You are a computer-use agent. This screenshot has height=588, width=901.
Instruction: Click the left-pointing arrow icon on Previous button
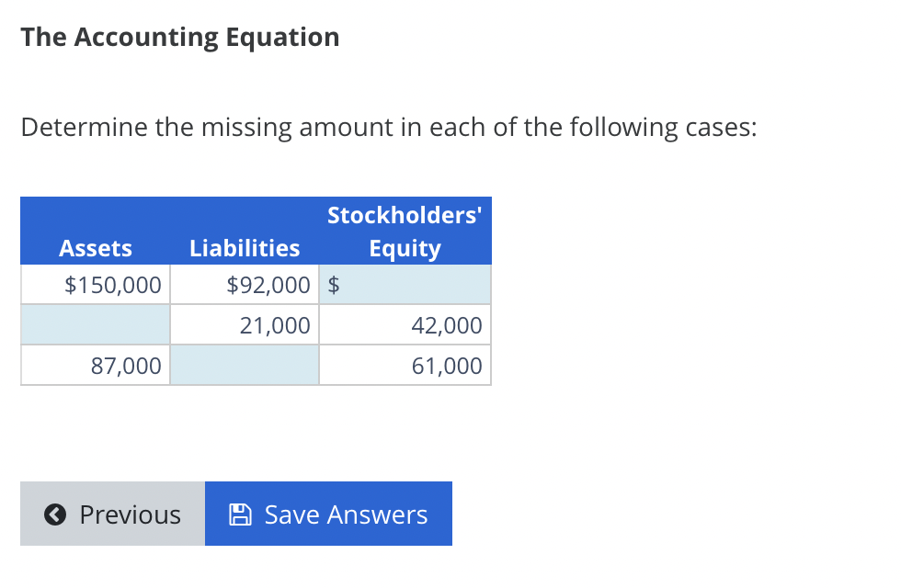(54, 514)
